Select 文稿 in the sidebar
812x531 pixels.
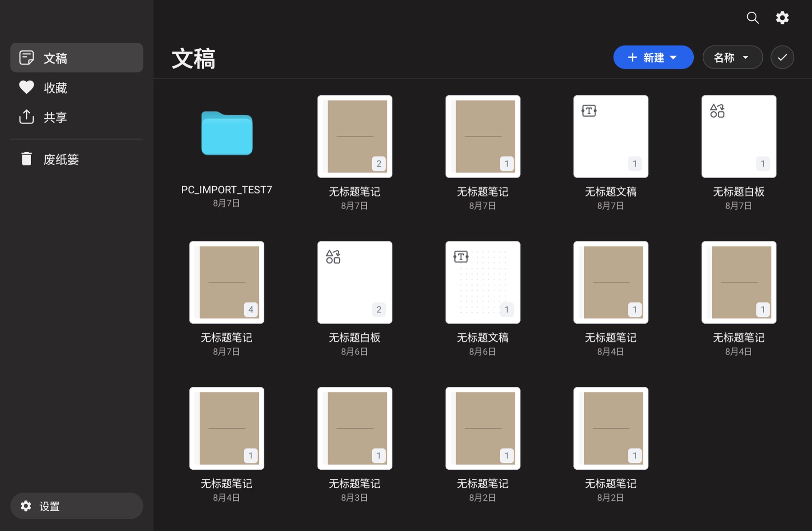pos(77,58)
